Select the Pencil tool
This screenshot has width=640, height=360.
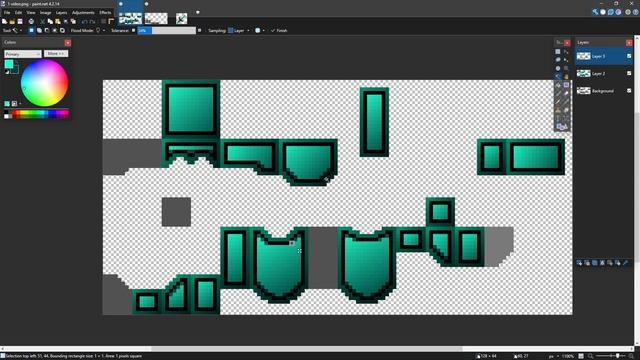tap(558, 102)
